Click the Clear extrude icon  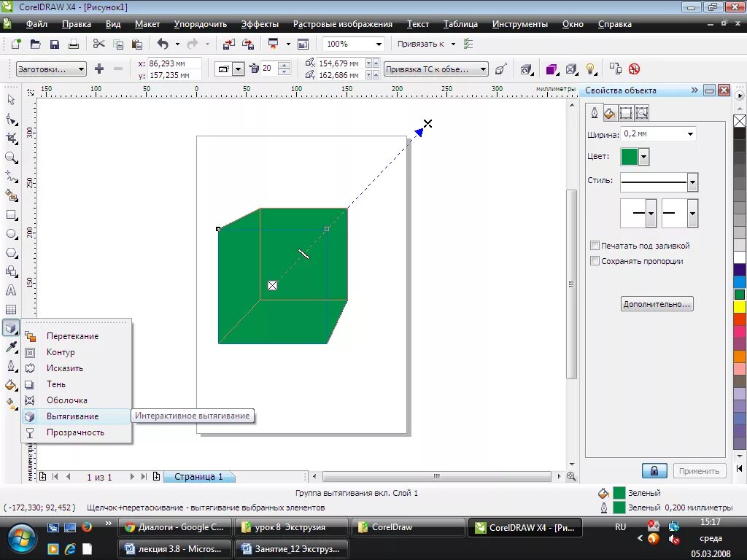[634, 69]
